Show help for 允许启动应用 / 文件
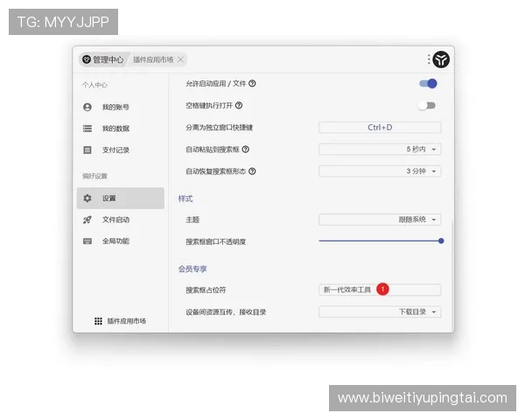 pos(253,83)
